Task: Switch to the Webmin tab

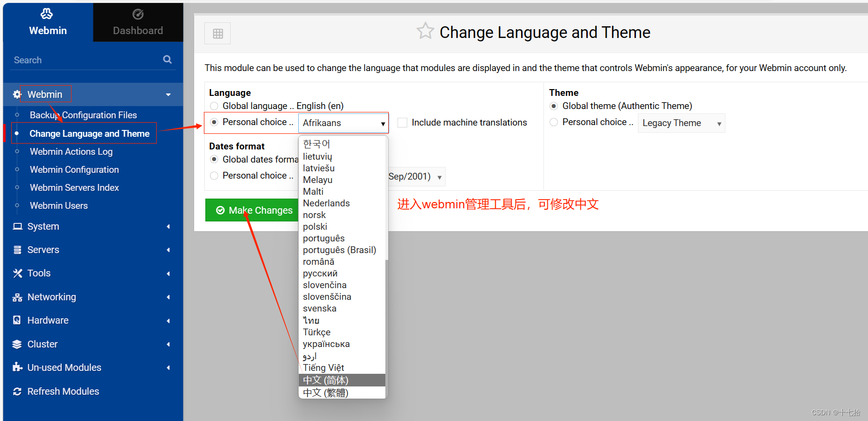Action: coord(48,22)
